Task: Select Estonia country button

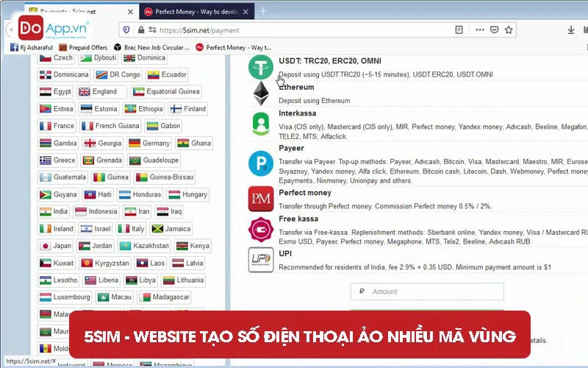Action: click(x=99, y=109)
